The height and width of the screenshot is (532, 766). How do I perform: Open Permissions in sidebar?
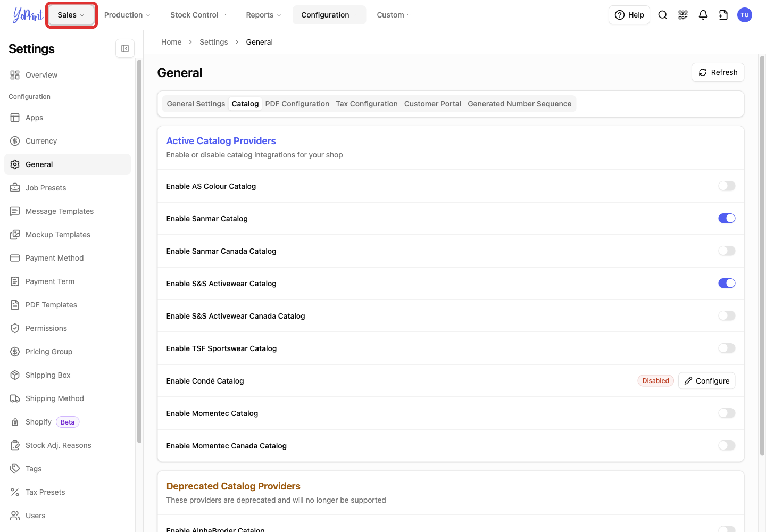coord(68,328)
